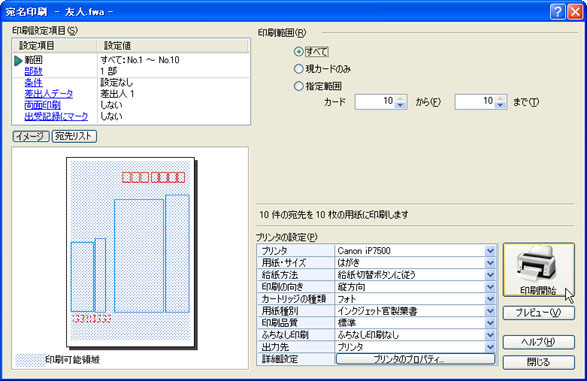Click the title bar help question mark

tap(557, 12)
